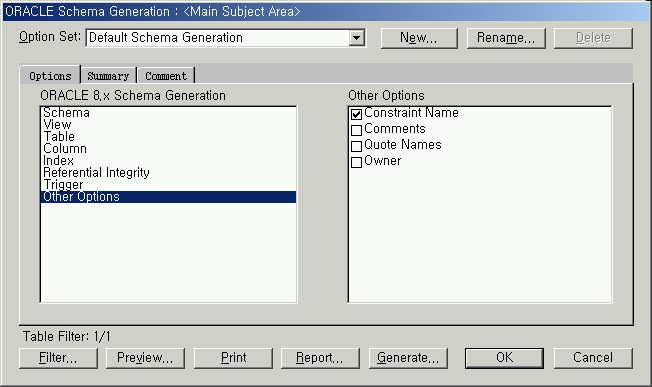Click the Report... button
This screenshot has width=652, height=387.
320,358
